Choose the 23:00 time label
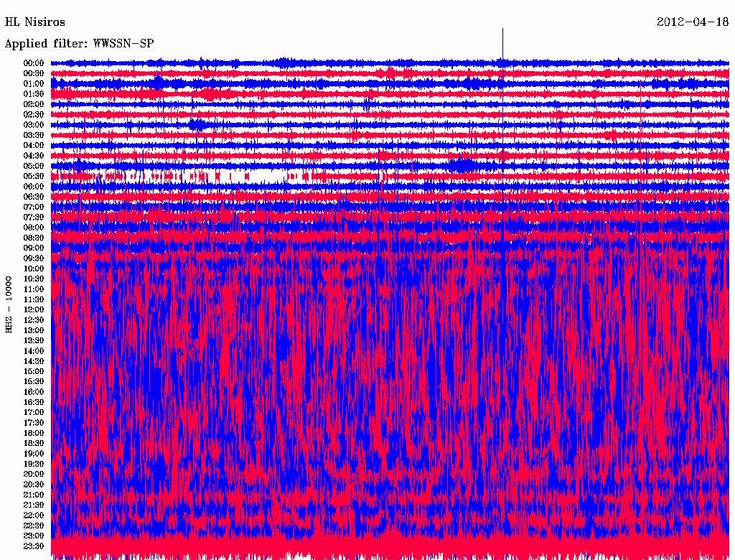Image resolution: width=735 pixels, height=560 pixels. coord(33,536)
